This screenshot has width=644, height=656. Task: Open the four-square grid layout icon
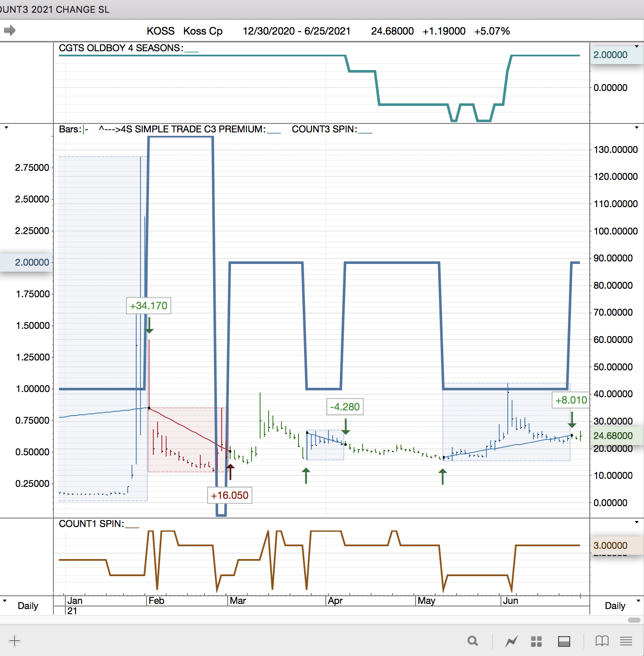(536, 641)
